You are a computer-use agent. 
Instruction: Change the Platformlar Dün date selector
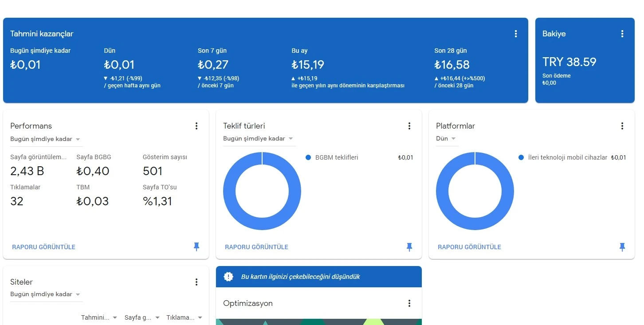click(x=445, y=138)
